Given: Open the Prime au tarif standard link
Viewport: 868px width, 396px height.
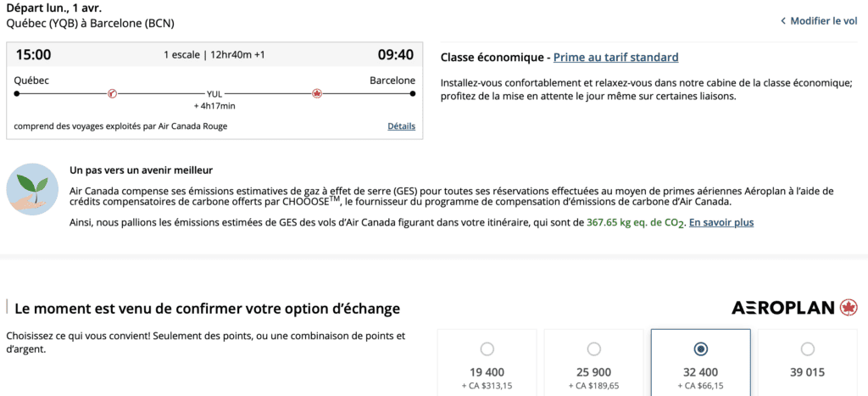Looking at the screenshot, I should (615, 58).
